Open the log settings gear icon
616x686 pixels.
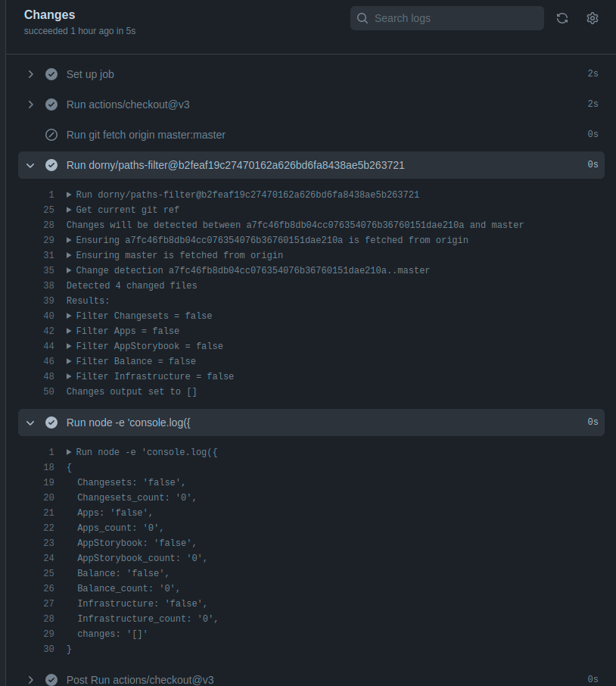(592, 18)
